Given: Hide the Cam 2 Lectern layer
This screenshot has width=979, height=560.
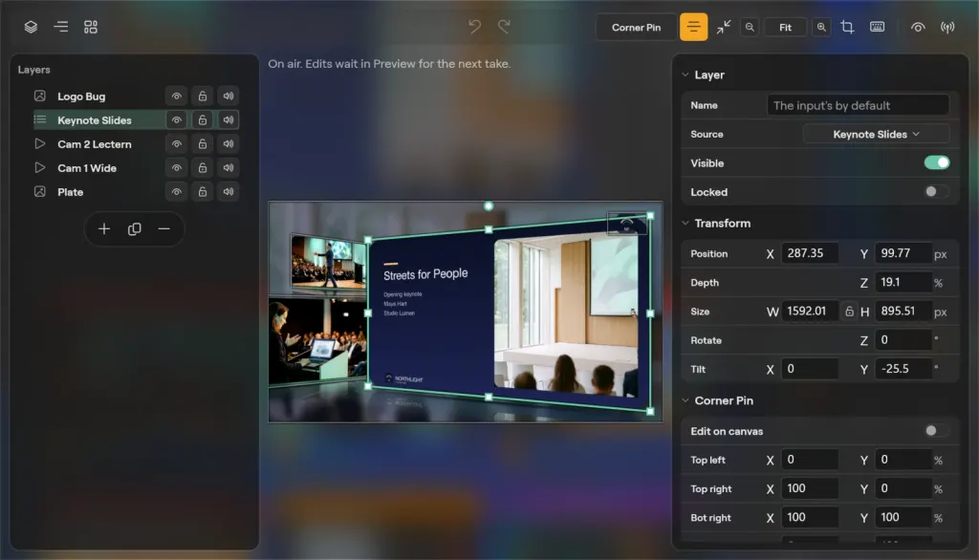Looking at the screenshot, I should point(177,143).
